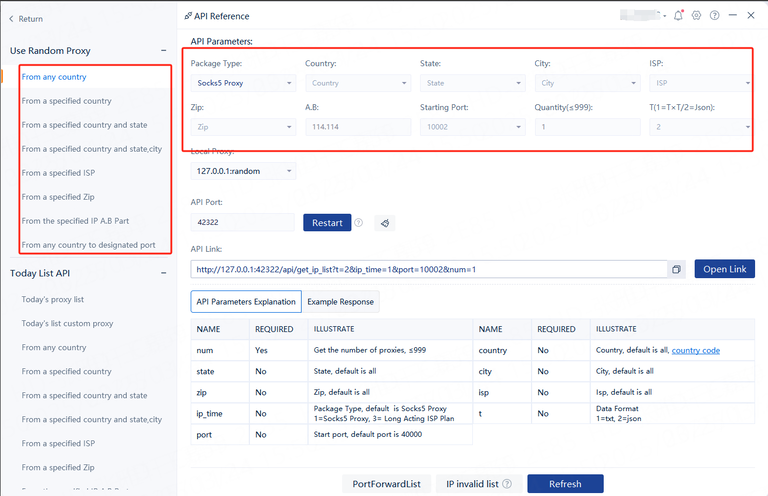Click the help question mark in title bar
The height and width of the screenshot is (496, 768).
point(714,16)
